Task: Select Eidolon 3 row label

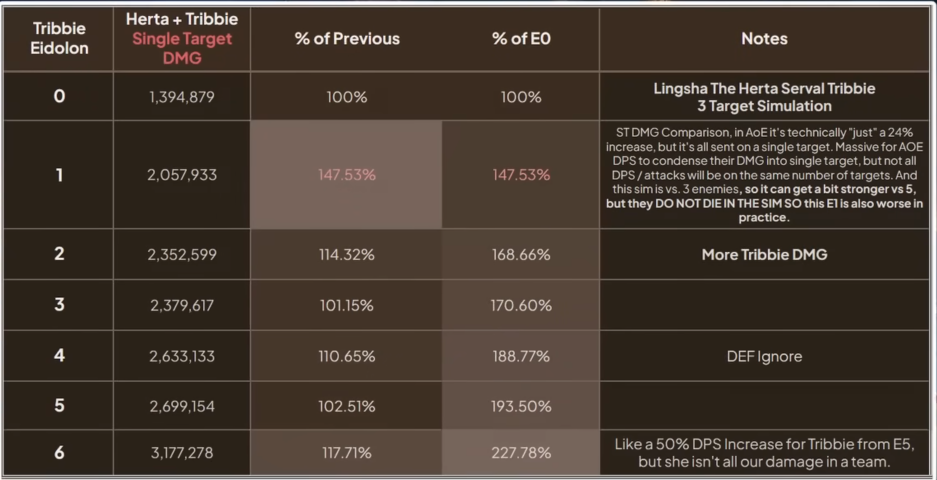Action: (59, 305)
